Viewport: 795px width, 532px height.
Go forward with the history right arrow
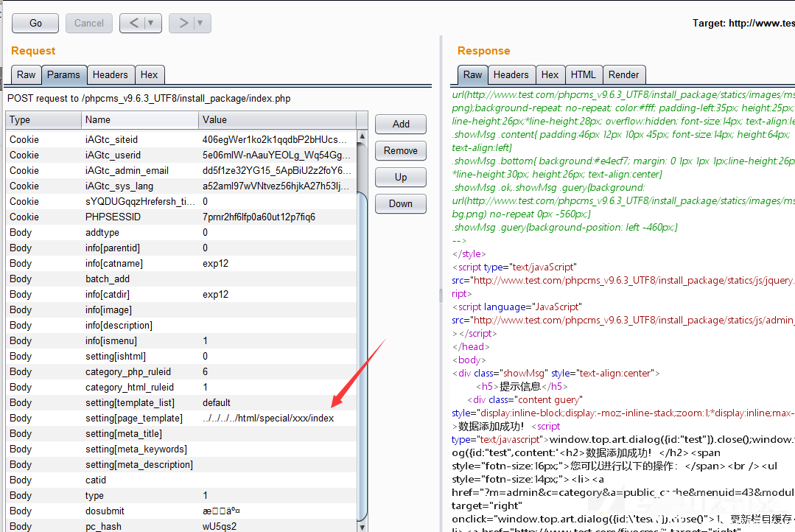(183, 24)
